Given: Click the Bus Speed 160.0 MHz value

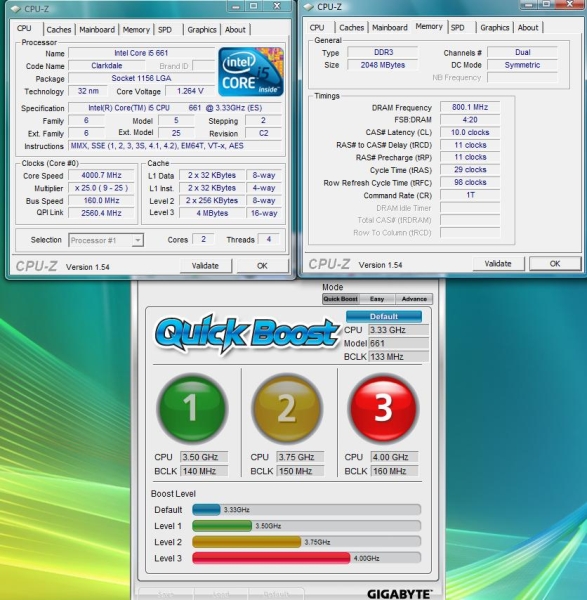Looking at the screenshot, I should tap(101, 201).
